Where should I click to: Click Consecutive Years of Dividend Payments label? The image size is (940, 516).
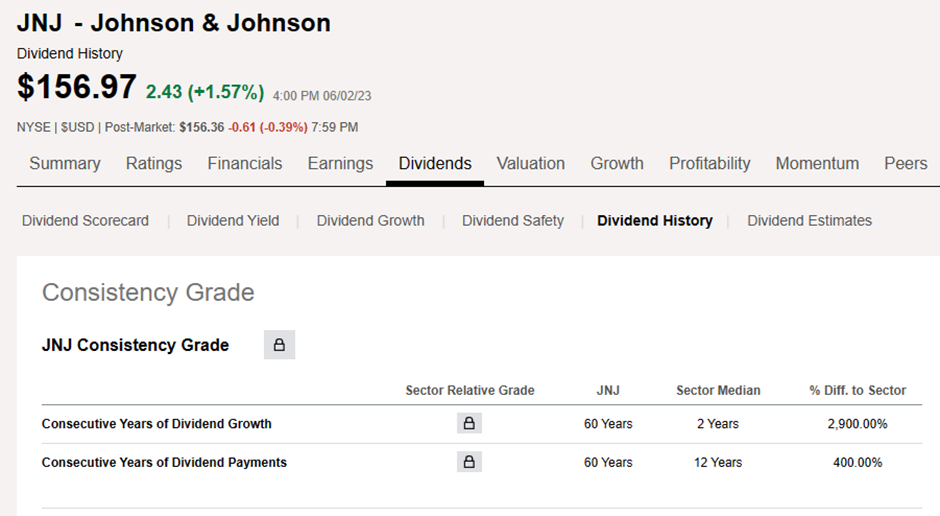pyautogui.click(x=164, y=463)
